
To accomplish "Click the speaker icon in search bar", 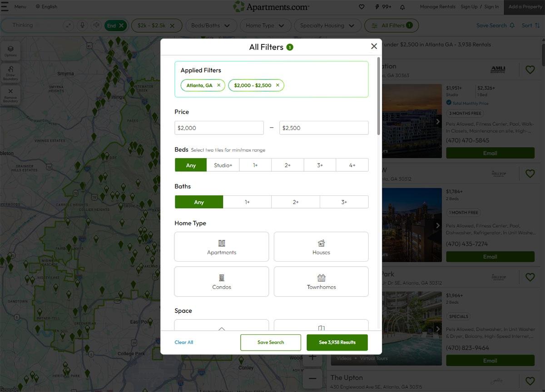I will point(96,25).
